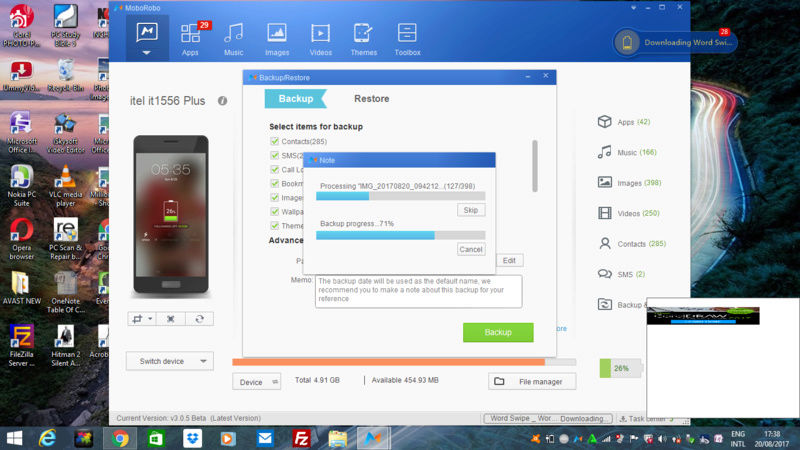Toggle the Images backup checkbox
The height and width of the screenshot is (450, 800).
click(x=274, y=197)
